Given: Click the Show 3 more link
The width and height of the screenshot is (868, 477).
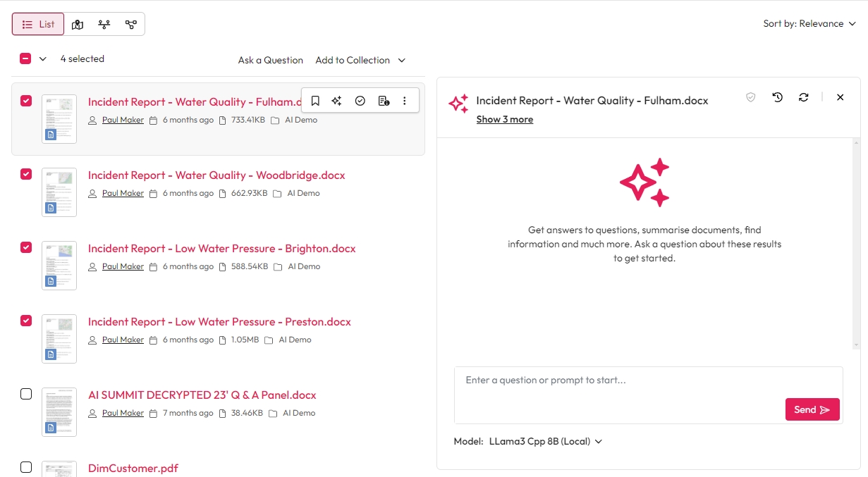Looking at the screenshot, I should pos(504,120).
